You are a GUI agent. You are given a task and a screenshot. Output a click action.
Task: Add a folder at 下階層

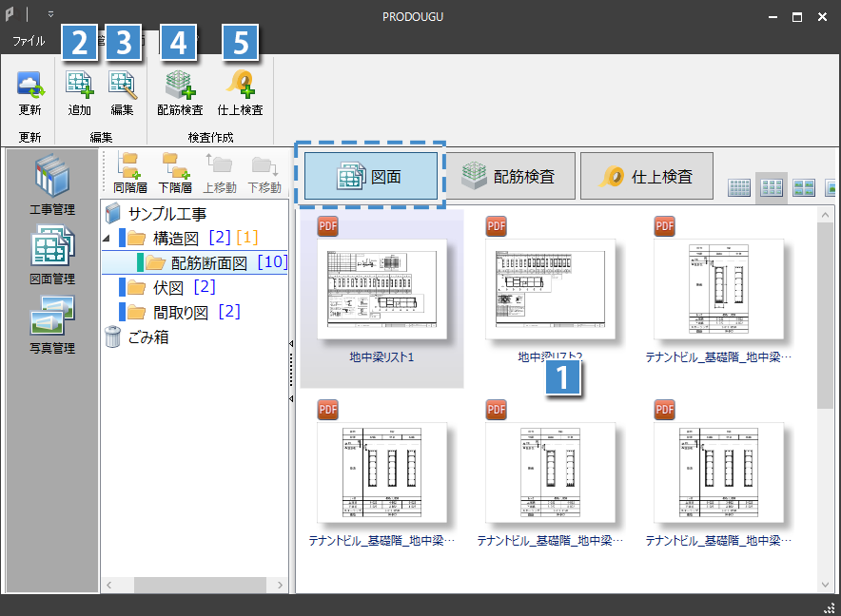174,171
